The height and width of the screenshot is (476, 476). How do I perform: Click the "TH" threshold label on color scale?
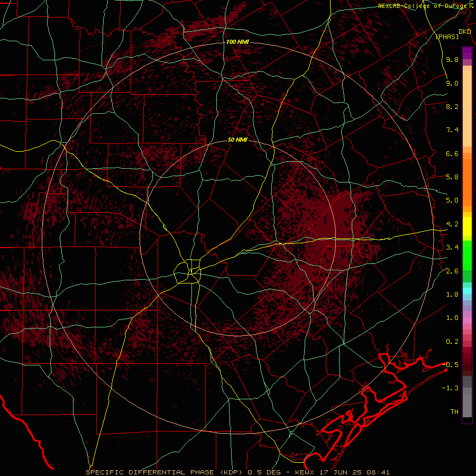(x=454, y=412)
